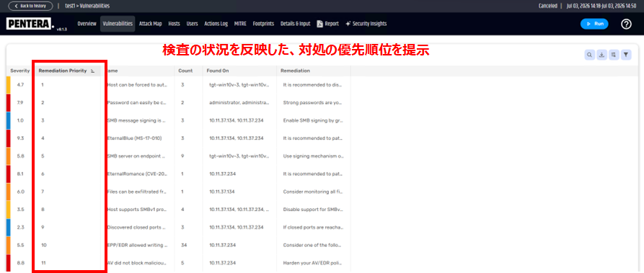644x273 pixels.
Task: Click 'Consider one of the follo...' remediation text
Action: [312, 245]
